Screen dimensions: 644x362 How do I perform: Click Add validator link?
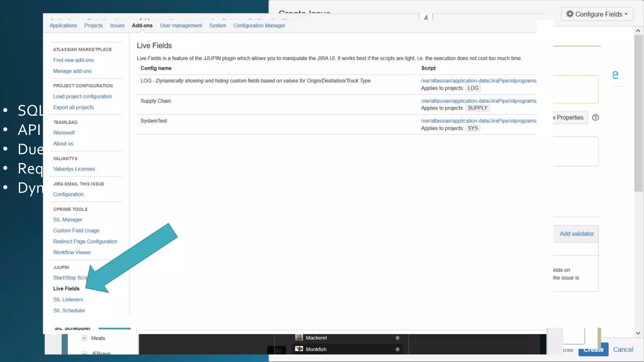(x=577, y=234)
